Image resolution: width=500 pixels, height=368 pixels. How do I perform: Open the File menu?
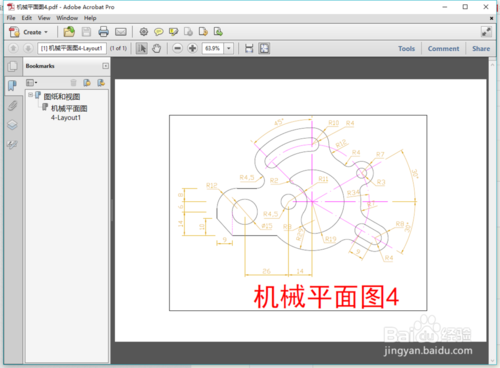click(11, 18)
